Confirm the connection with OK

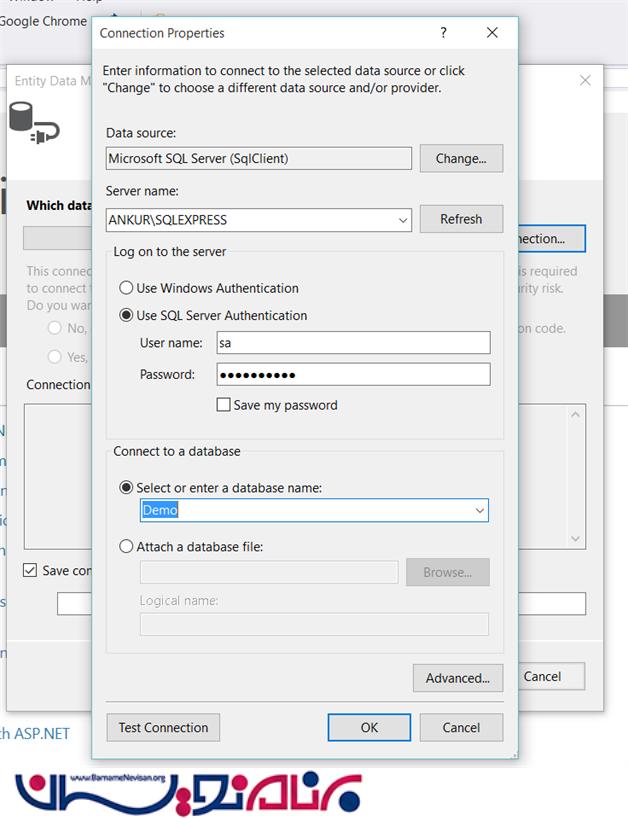pyautogui.click(x=369, y=728)
